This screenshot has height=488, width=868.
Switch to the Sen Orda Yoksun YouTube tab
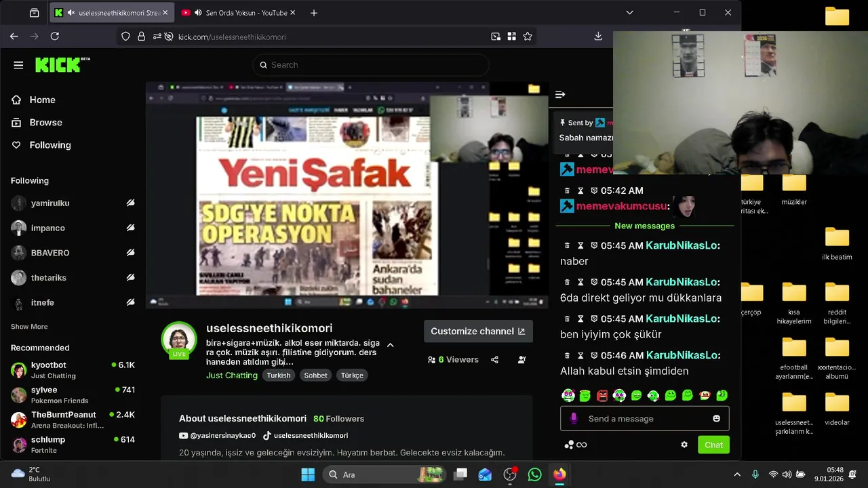point(238,13)
